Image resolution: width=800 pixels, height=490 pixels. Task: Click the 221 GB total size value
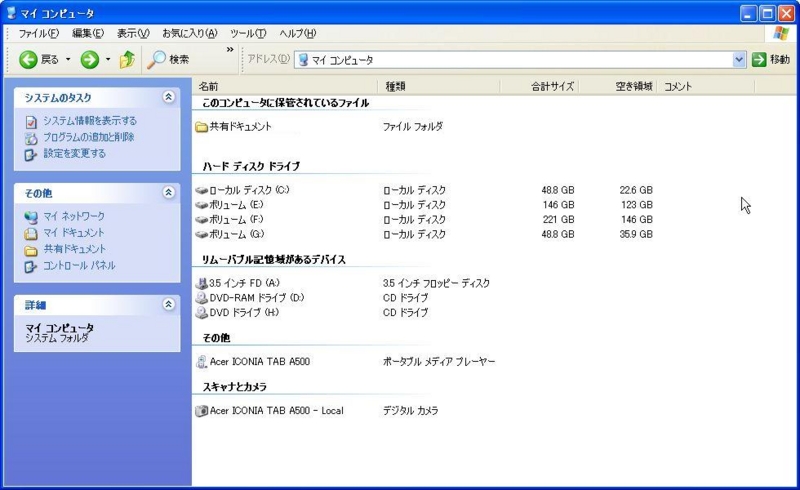click(558, 220)
